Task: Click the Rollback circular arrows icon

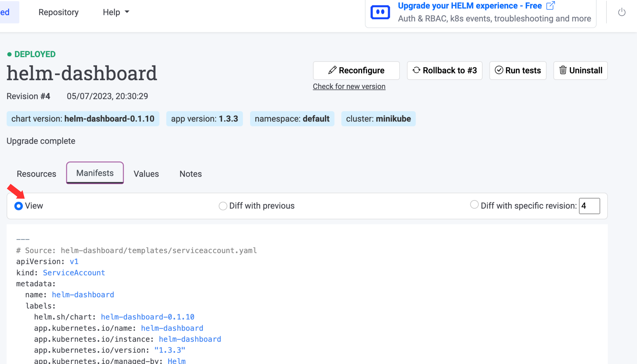Action: [416, 70]
